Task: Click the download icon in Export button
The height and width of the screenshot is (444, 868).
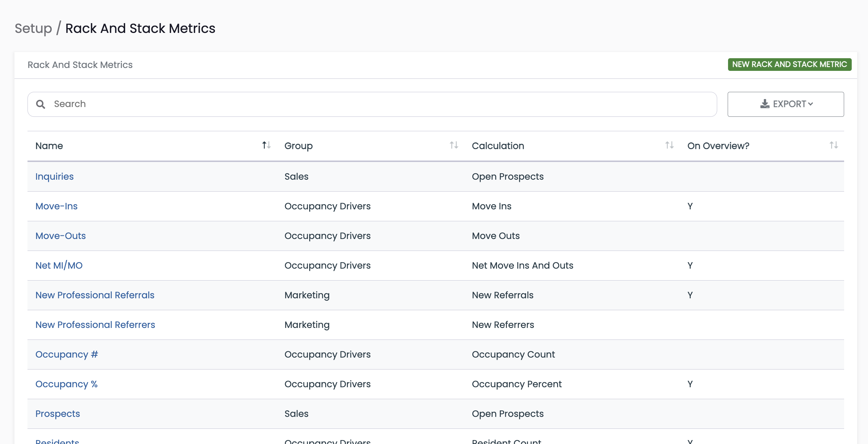Action: pos(765,104)
